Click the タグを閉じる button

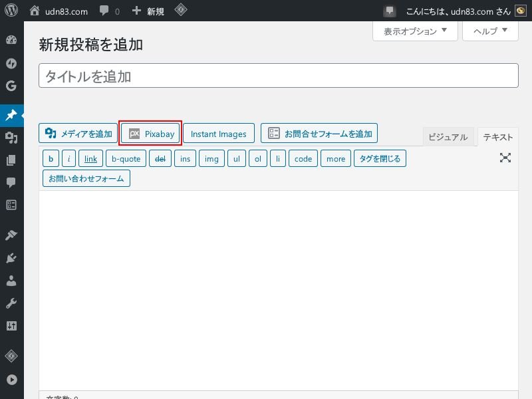pyautogui.click(x=380, y=158)
